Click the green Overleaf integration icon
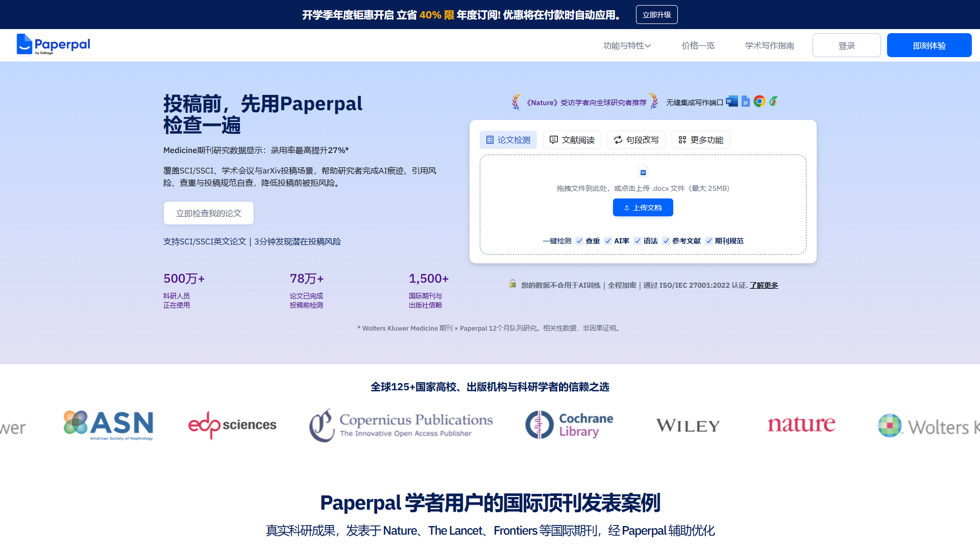The width and height of the screenshot is (980, 551). pyautogui.click(x=773, y=102)
